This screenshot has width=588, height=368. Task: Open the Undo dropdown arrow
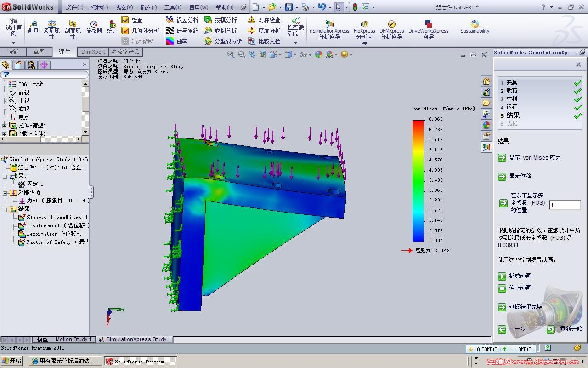(x=329, y=7)
